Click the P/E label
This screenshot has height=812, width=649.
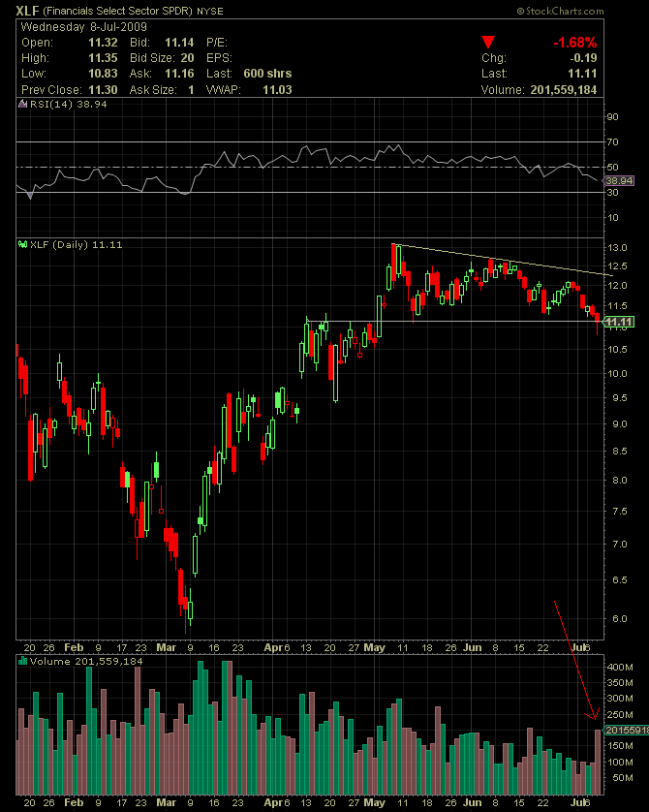coord(217,43)
